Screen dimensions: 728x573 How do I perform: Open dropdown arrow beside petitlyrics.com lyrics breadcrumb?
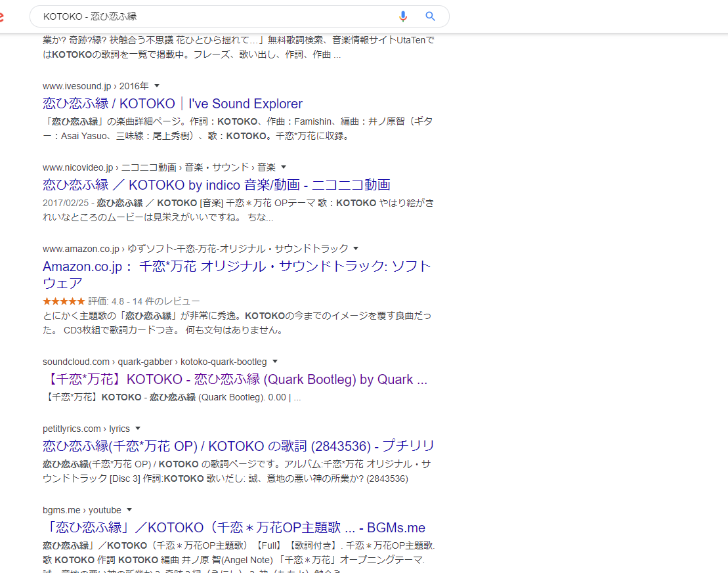138,428
